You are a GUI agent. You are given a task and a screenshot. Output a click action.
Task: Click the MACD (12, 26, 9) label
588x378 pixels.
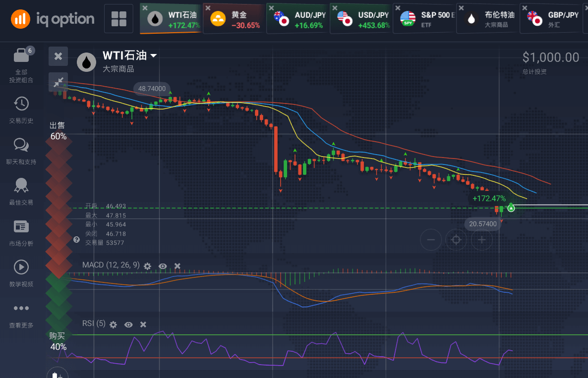point(111,265)
